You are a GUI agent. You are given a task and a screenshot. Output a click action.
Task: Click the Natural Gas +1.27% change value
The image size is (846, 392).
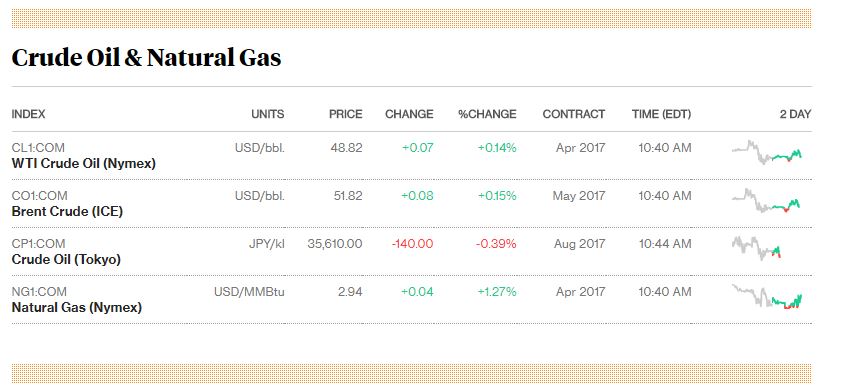click(x=497, y=292)
